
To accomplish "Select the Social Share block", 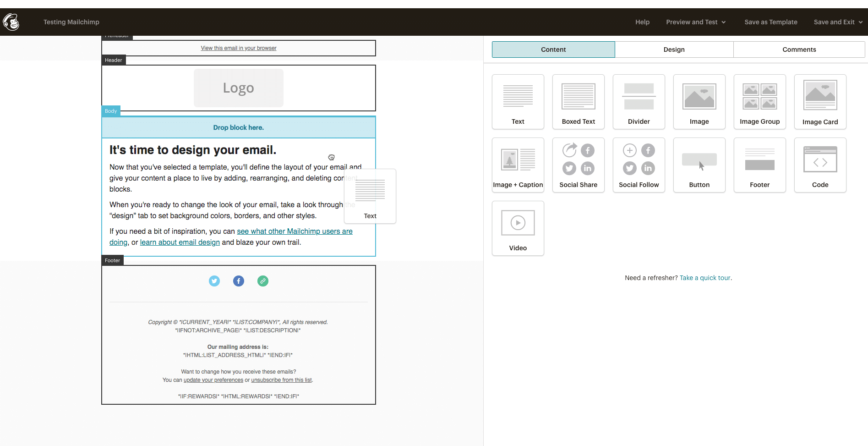I will pyautogui.click(x=578, y=164).
